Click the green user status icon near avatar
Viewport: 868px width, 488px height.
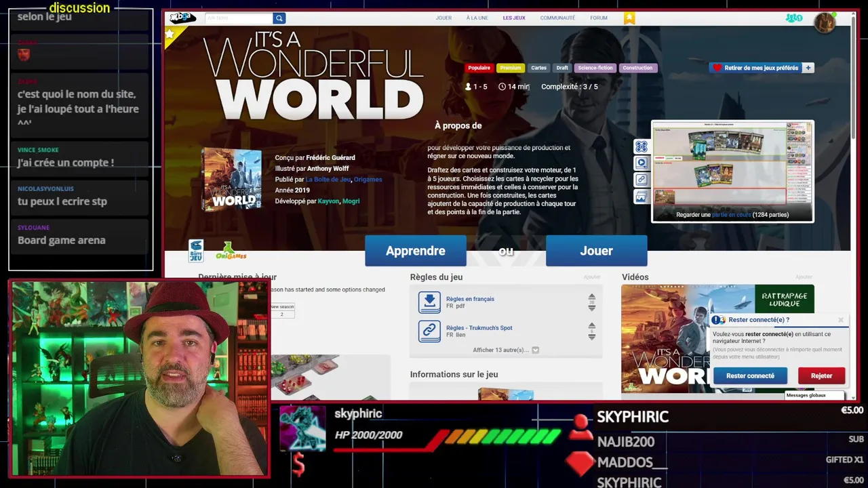pyautogui.click(x=794, y=18)
